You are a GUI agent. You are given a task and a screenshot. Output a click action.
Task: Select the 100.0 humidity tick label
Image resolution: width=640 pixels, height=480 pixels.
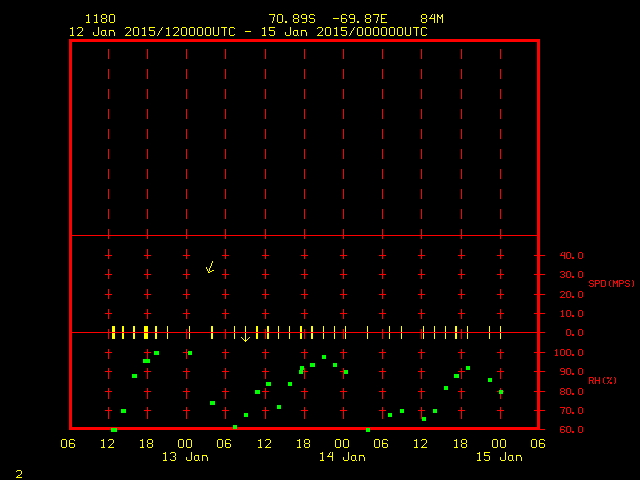pos(568,353)
